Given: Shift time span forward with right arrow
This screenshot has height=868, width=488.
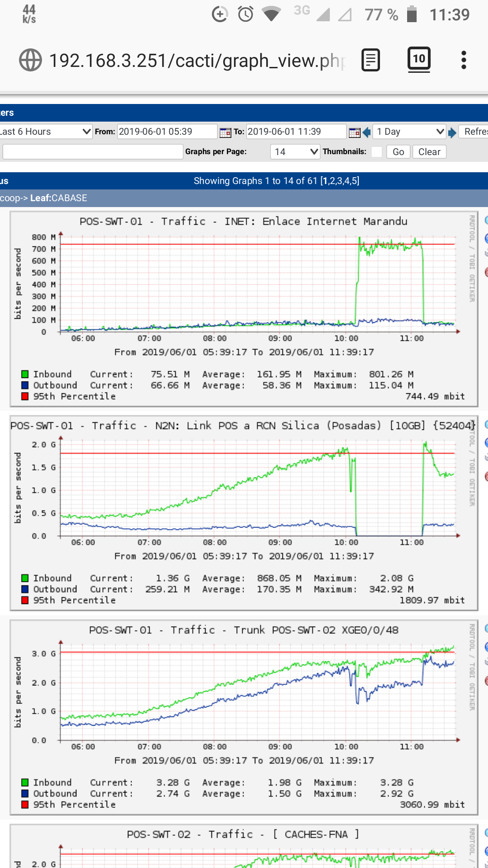Looking at the screenshot, I should pyautogui.click(x=452, y=132).
